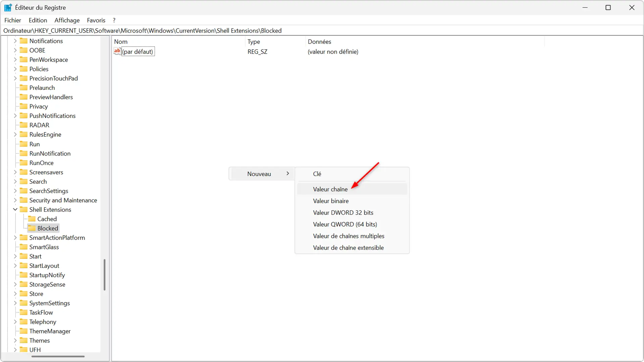Click the Type column header

[x=276, y=42]
